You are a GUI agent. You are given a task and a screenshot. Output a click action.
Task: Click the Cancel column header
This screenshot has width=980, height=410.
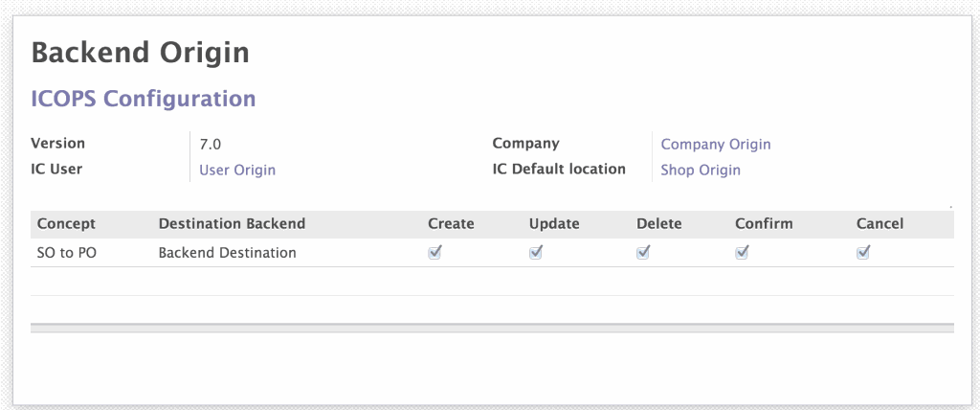click(x=880, y=224)
